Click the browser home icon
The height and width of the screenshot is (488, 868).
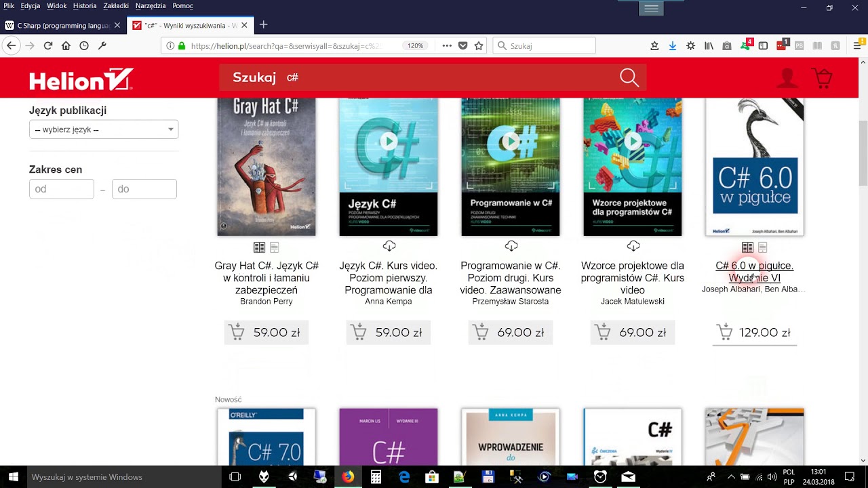click(x=66, y=45)
